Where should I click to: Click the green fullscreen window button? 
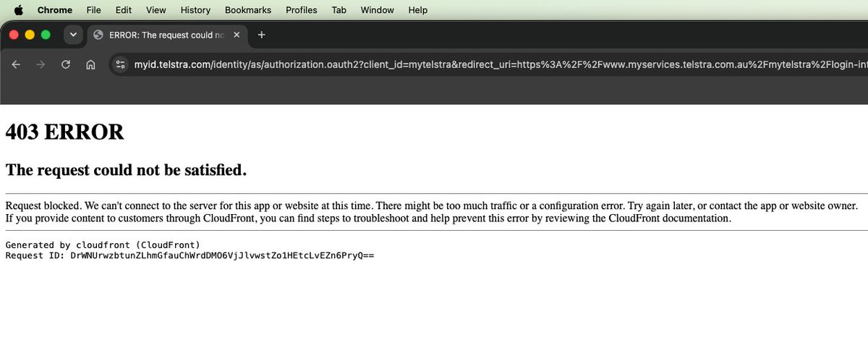click(x=46, y=35)
